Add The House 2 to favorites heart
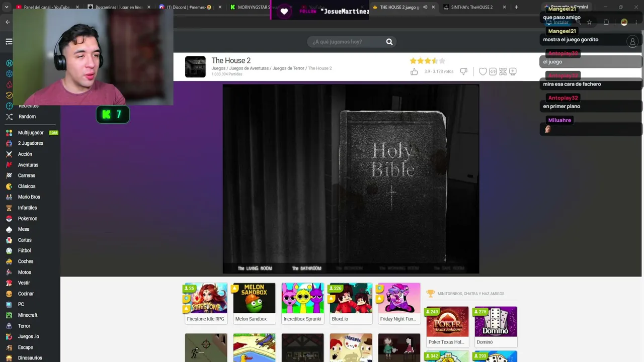Screen dimensions: 644x362 point(482,72)
